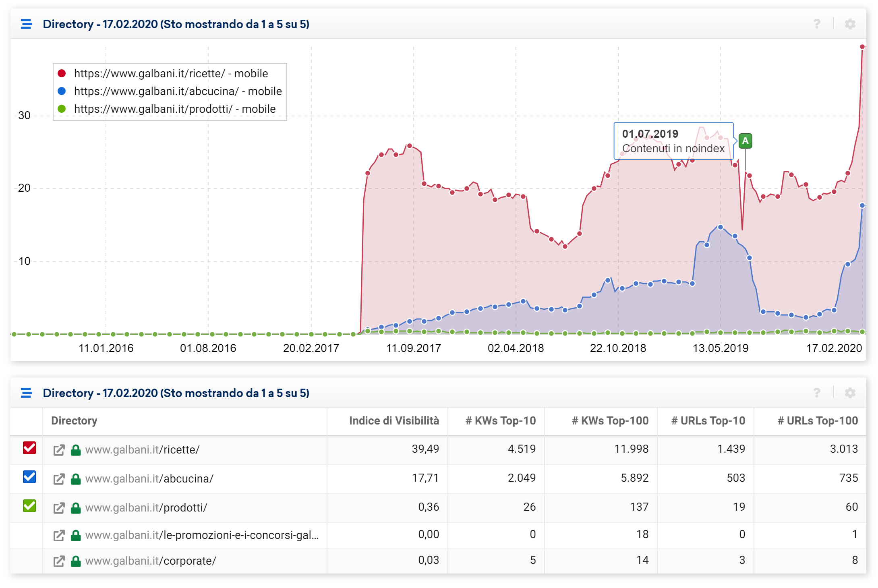
Task: Open the table panel help icon
Action: tap(817, 393)
